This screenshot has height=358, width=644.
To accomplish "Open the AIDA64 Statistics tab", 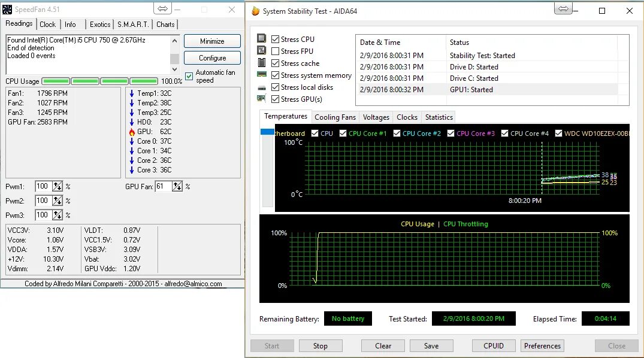I will click(x=439, y=117).
